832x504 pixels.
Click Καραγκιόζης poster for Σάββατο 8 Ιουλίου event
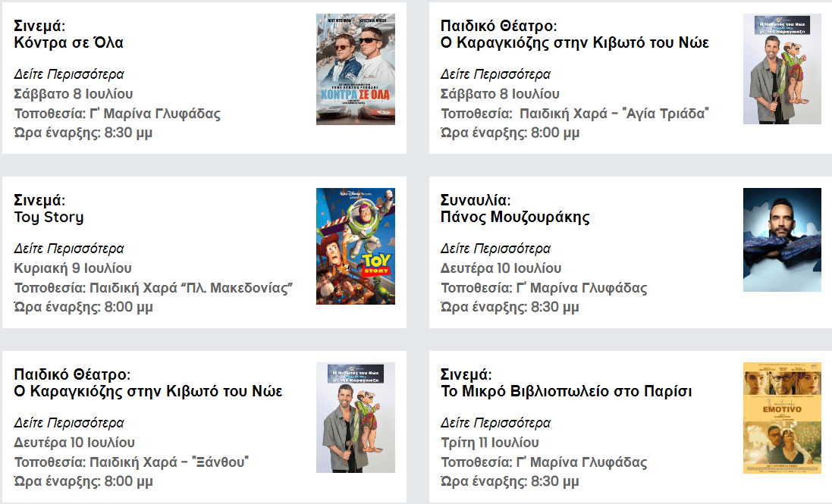782,69
